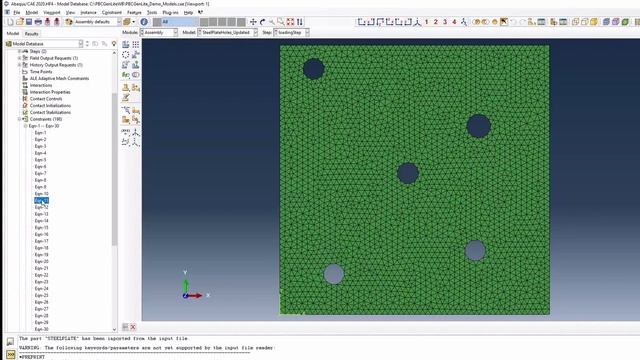Select ALE Adaptive Mesh Constraints item

coord(59,78)
